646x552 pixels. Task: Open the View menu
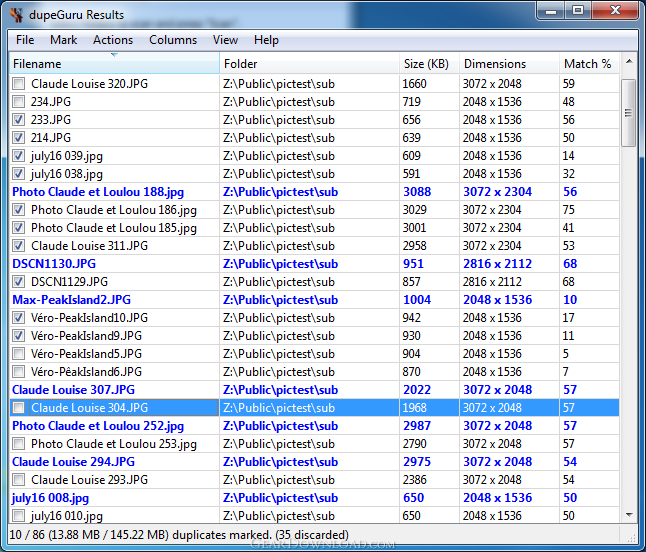coord(225,40)
